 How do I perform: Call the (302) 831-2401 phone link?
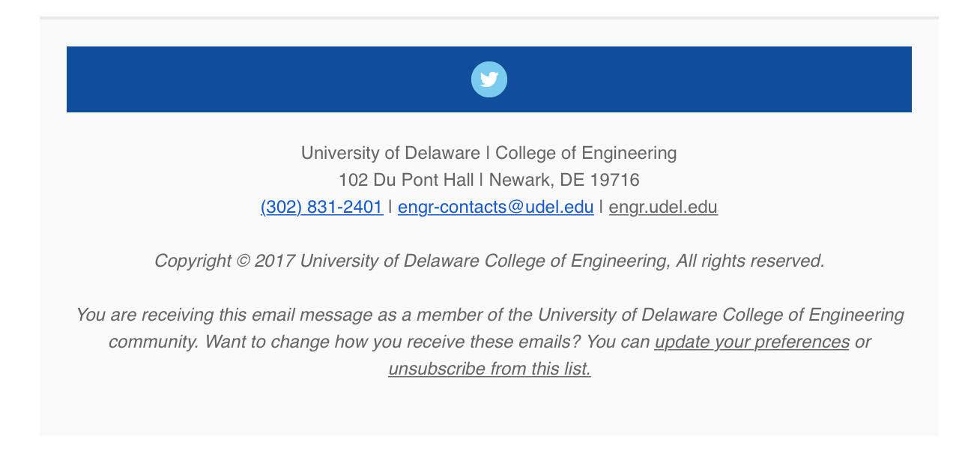click(x=321, y=207)
